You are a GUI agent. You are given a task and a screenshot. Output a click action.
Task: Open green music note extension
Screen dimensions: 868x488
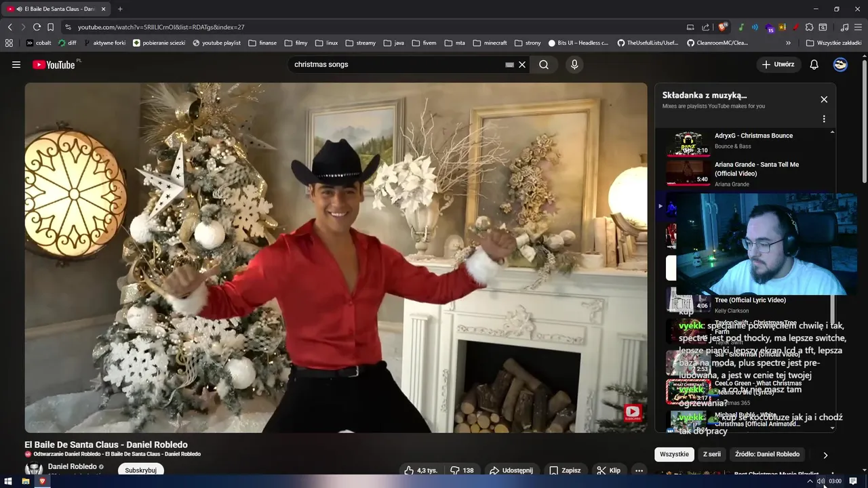coord(741,27)
